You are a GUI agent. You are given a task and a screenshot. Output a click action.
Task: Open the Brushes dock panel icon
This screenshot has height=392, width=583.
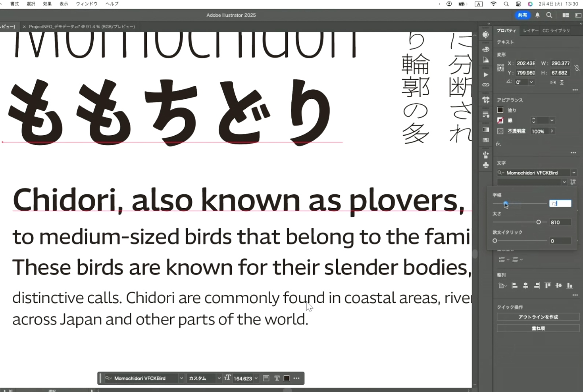pyautogui.click(x=486, y=155)
